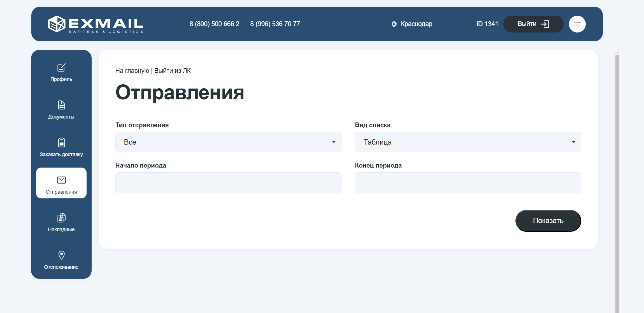The image size is (644, 313).
Task: Click the arrow on the Таблица select
Action: pos(573,142)
